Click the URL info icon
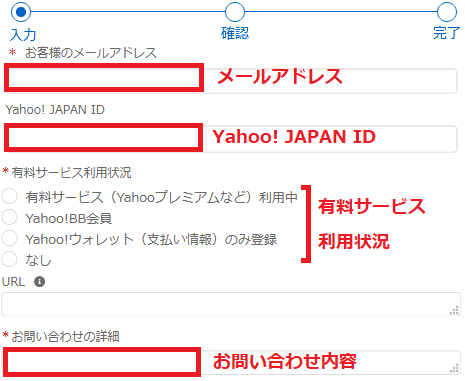The width and height of the screenshot is (465, 381). [39, 282]
